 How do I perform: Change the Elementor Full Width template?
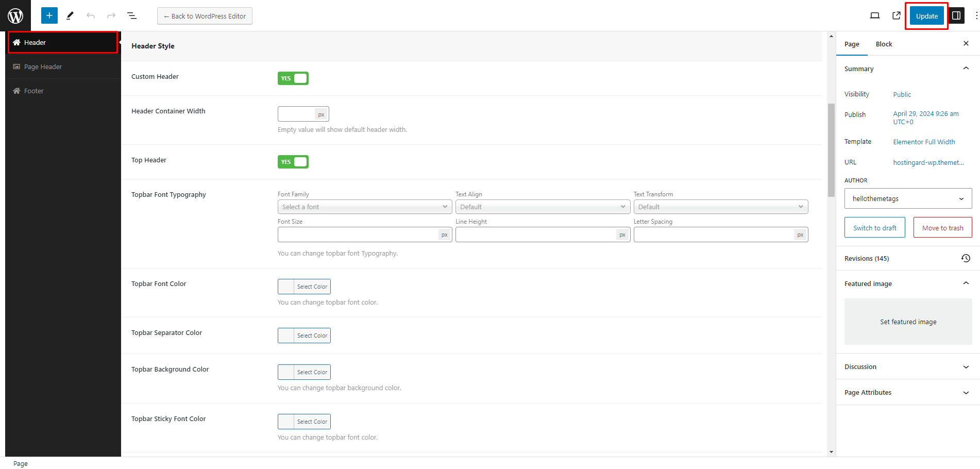point(924,142)
